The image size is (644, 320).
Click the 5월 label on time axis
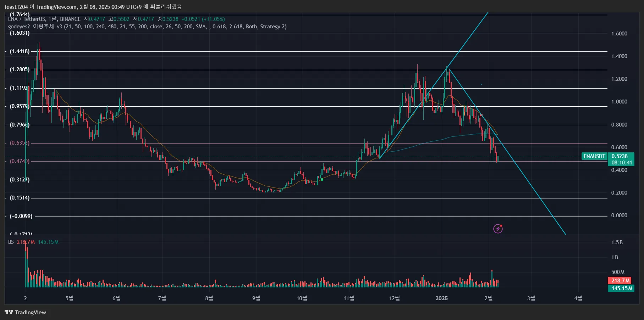pos(70,298)
